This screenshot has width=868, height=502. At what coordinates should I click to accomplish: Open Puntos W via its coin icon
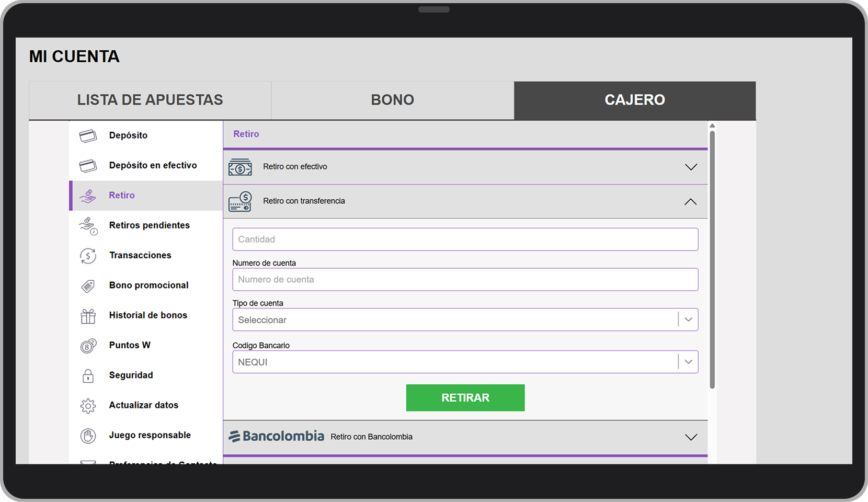88,345
